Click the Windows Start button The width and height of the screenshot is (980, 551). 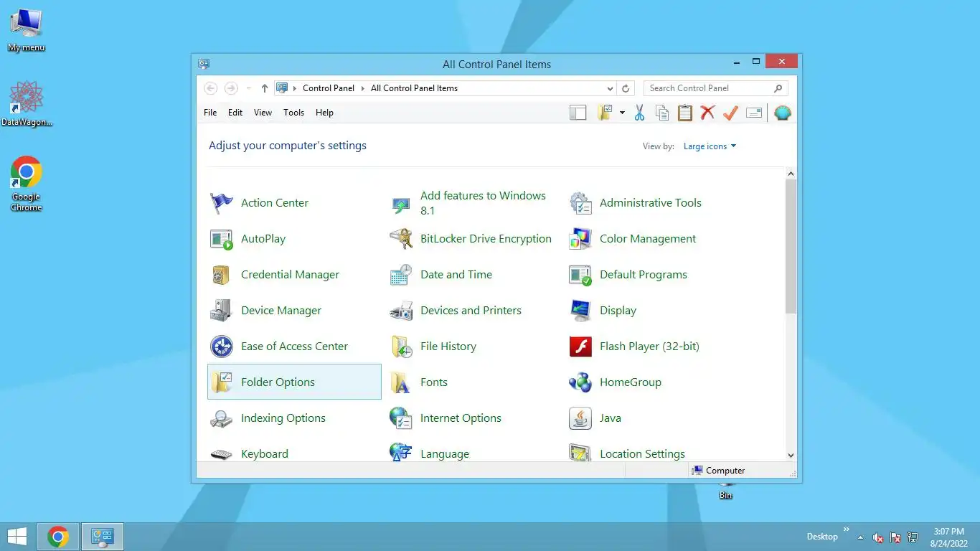coord(17,537)
